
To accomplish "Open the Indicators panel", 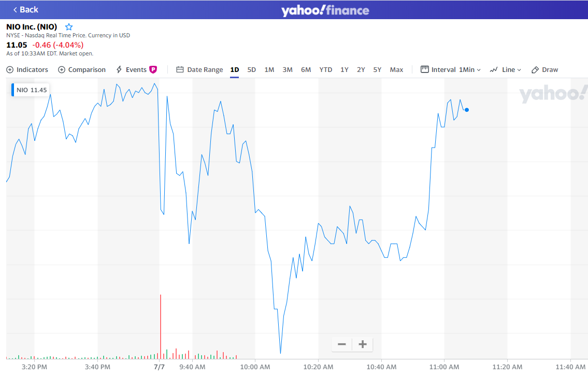I will tap(27, 70).
